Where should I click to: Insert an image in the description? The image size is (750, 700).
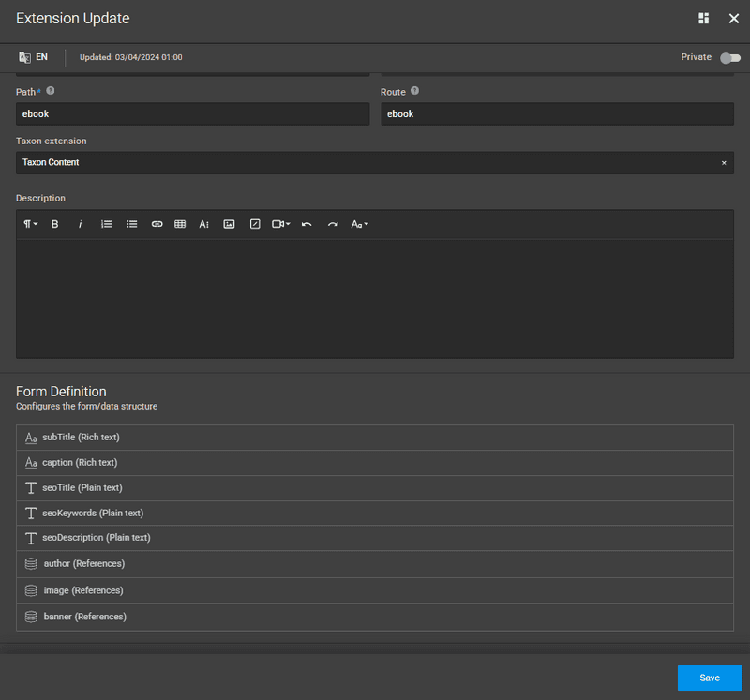tap(229, 224)
